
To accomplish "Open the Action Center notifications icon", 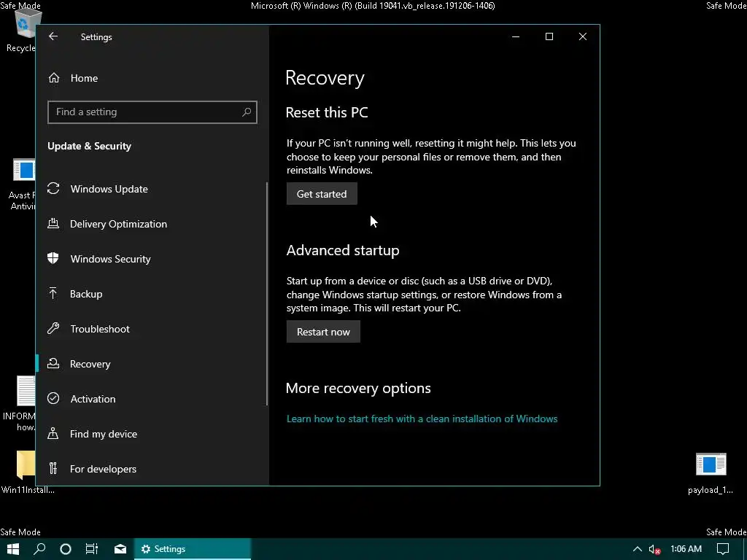I will pos(723,549).
